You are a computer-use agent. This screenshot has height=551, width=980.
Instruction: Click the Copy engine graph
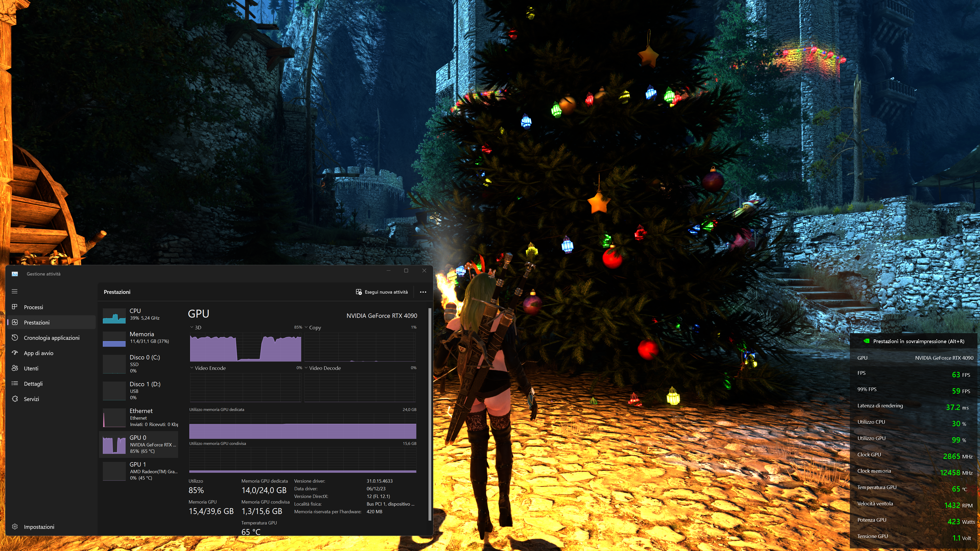(360, 347)
